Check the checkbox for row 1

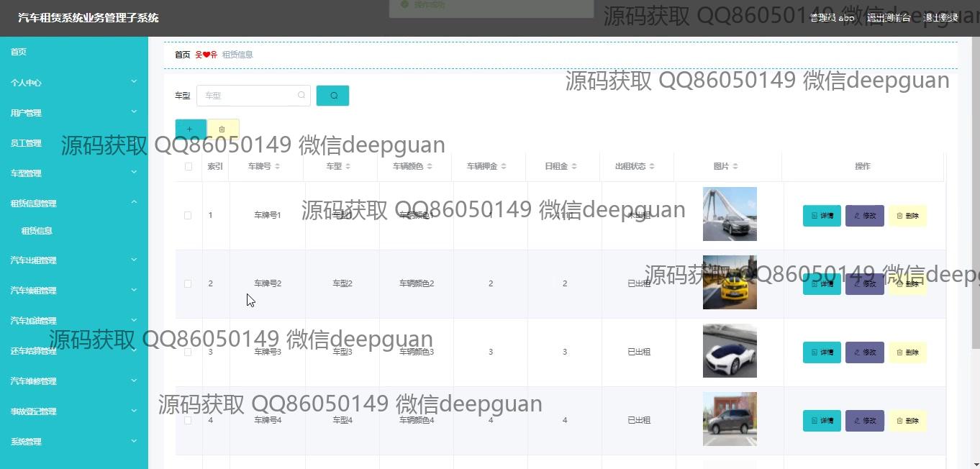tap(188, 215)
